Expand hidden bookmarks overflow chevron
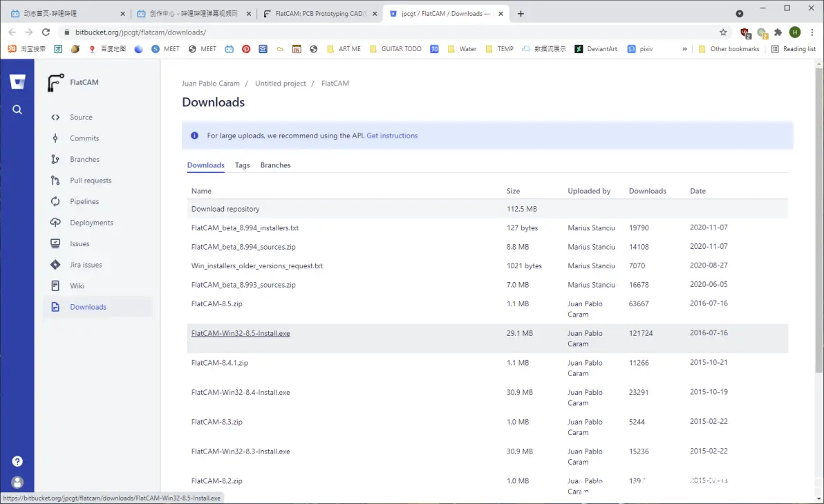 click(x=684, y=49)
